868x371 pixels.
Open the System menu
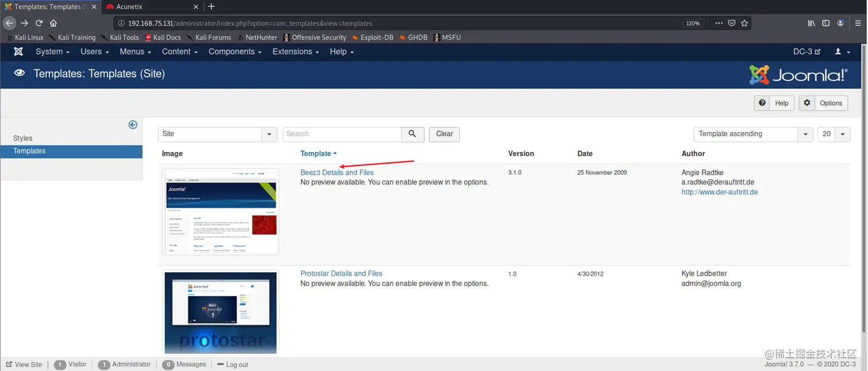click(52, 52)
